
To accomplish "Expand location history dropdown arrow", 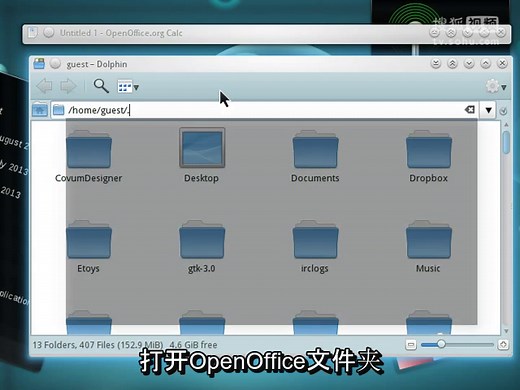I will pyautogui.click(x=488, y=110).
